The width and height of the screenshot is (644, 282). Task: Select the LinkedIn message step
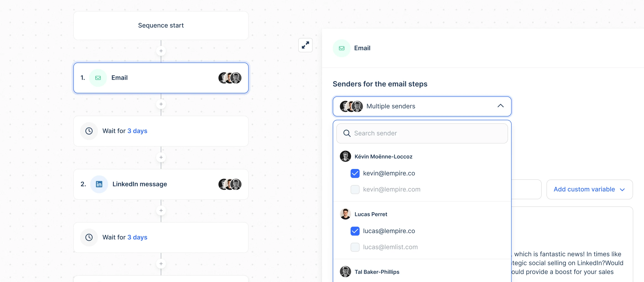coord(161,184)
